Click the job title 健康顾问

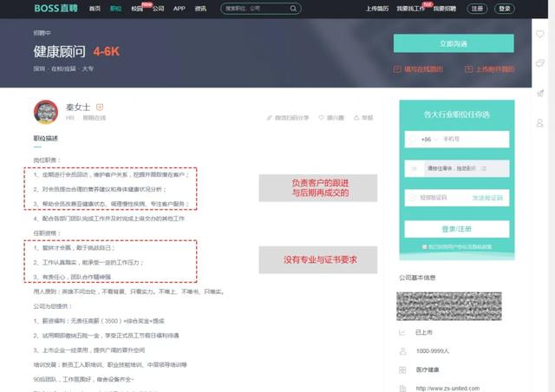[x=60, y=52]
